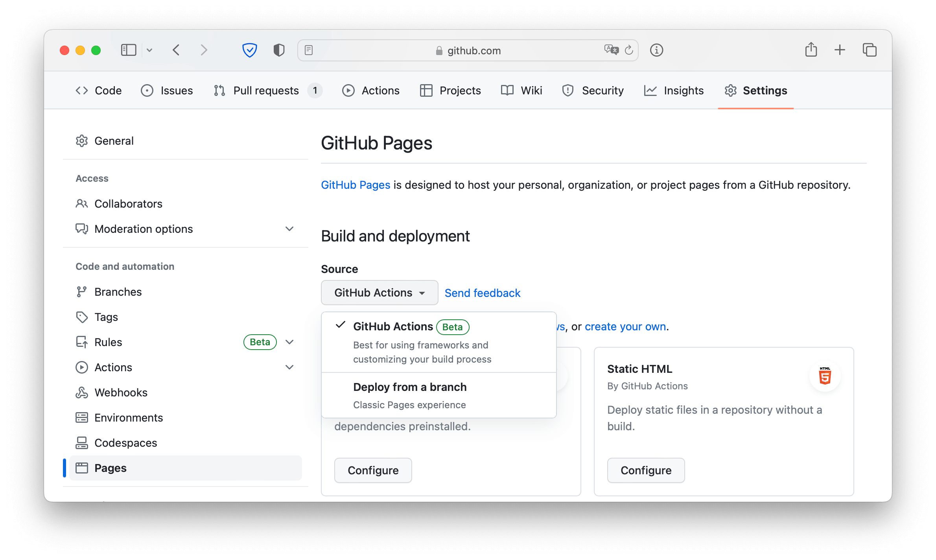Expand the Actions sidebar section chevron

[289, 367]
